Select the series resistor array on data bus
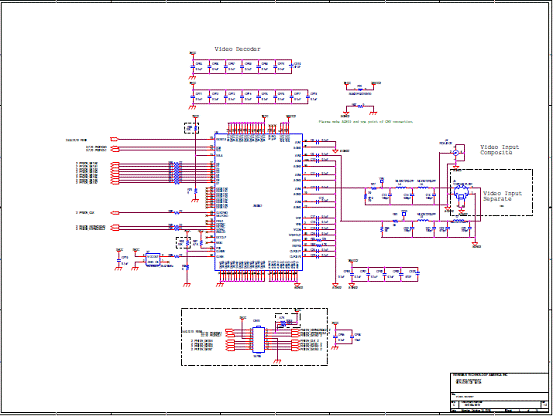 click(176, 173)
